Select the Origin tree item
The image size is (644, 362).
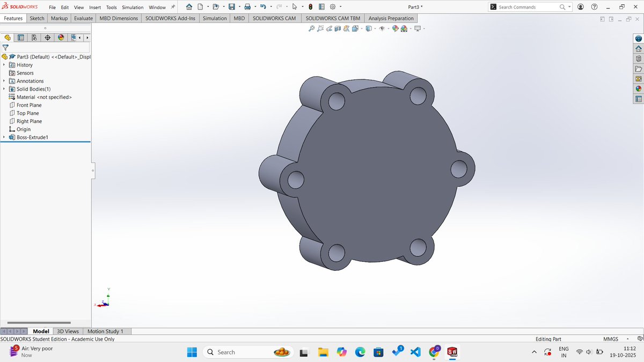[20, 129]
